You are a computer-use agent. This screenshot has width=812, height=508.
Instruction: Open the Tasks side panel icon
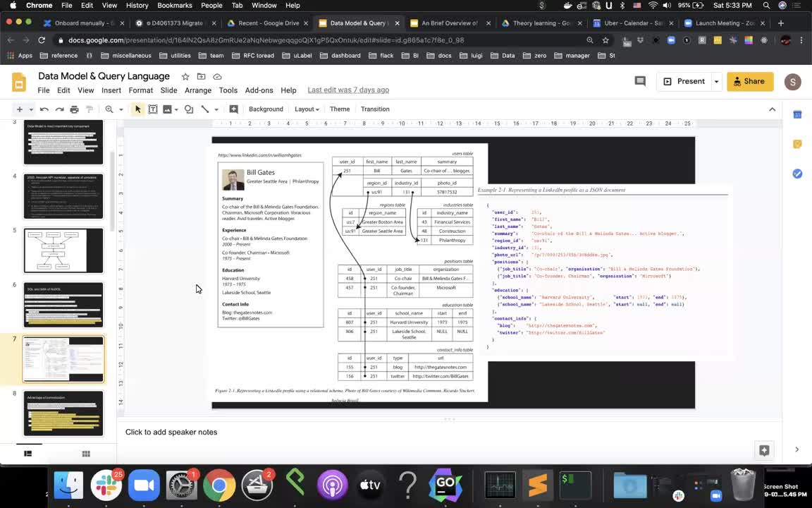point(797,174)
